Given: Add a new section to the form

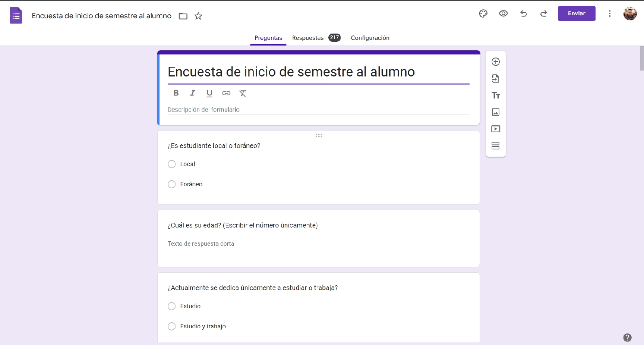Looking at the screenshot, I should 496,146.
